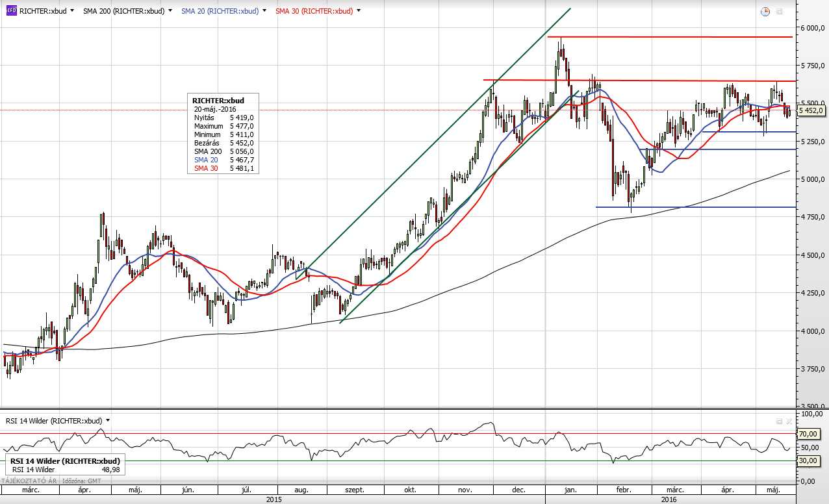Close the RSI indicator panel
The height and width of the screenshot is (504, 829).
[x=789, y=421]
